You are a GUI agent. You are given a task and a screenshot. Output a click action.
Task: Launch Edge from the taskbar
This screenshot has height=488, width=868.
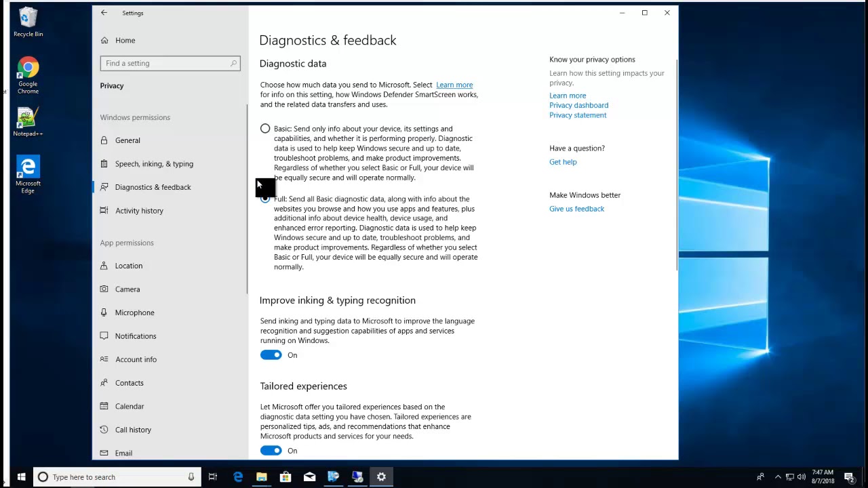[238, 477]
